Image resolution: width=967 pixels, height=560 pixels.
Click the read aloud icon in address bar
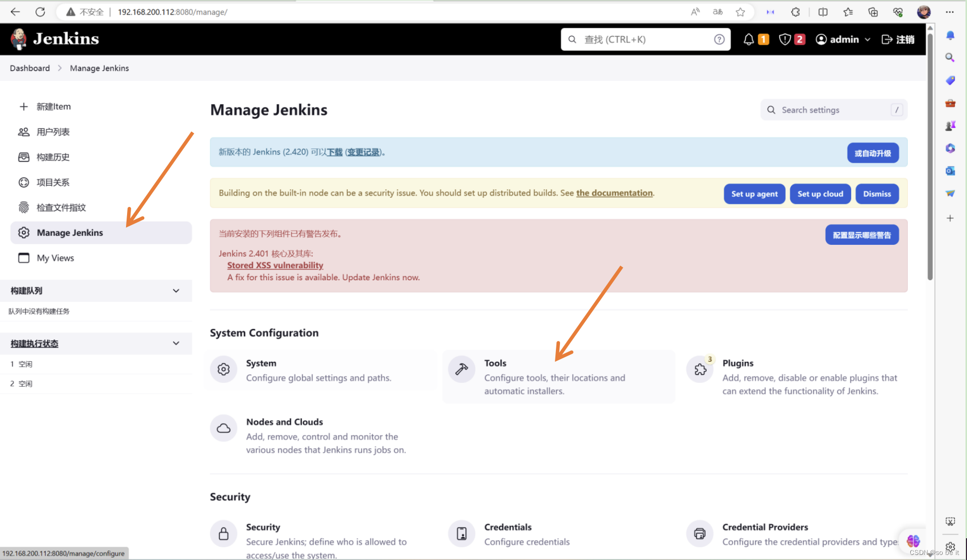695,12
